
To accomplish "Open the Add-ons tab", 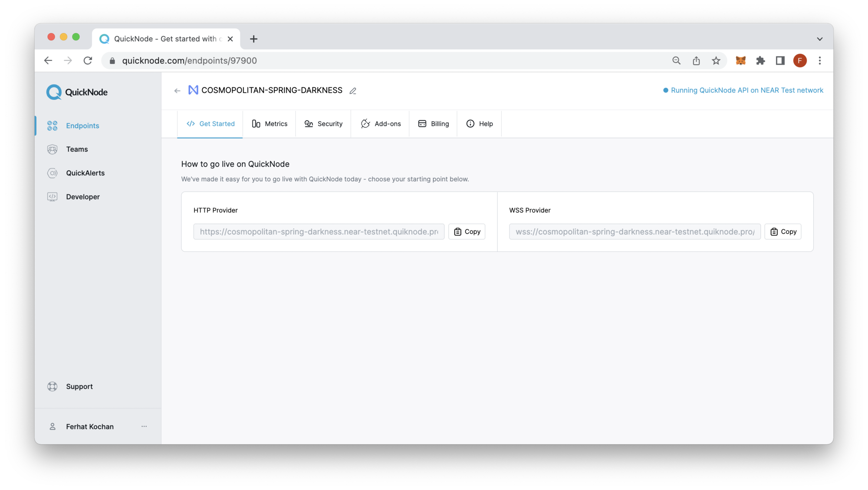I will (381, 124).
